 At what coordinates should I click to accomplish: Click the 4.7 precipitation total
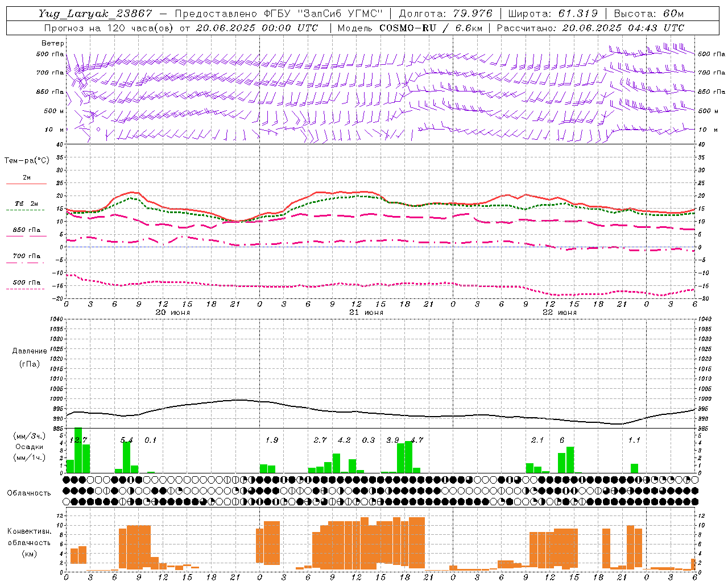(x=417, y=440)
